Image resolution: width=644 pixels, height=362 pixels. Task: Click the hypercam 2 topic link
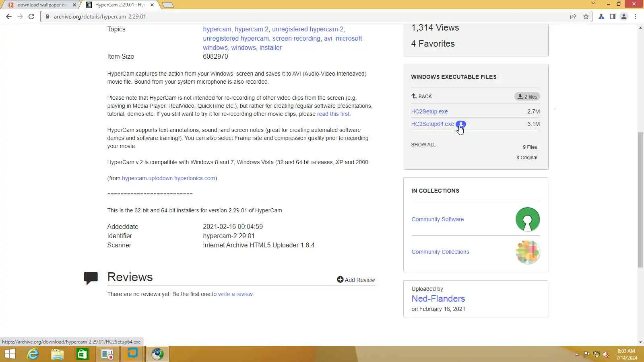pos(251,29)
